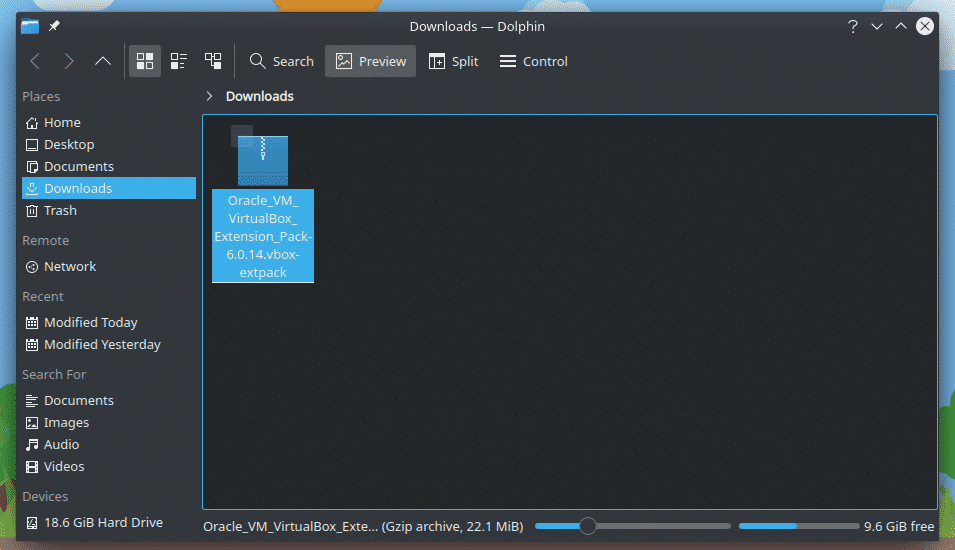Click the Oracle VM extension pack archive icon
Viewport: 955px width, 550px height.
pos(263,161)
